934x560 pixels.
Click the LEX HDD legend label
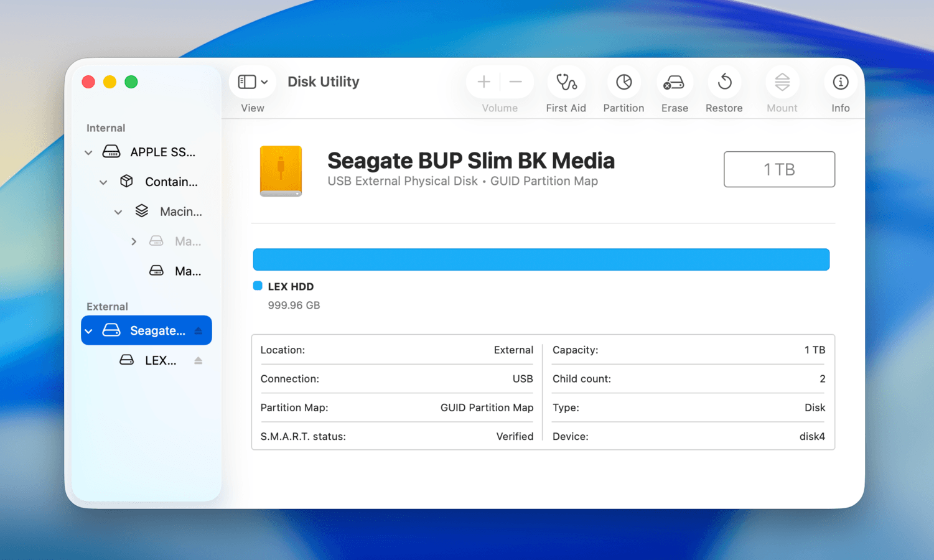point(291,287)
